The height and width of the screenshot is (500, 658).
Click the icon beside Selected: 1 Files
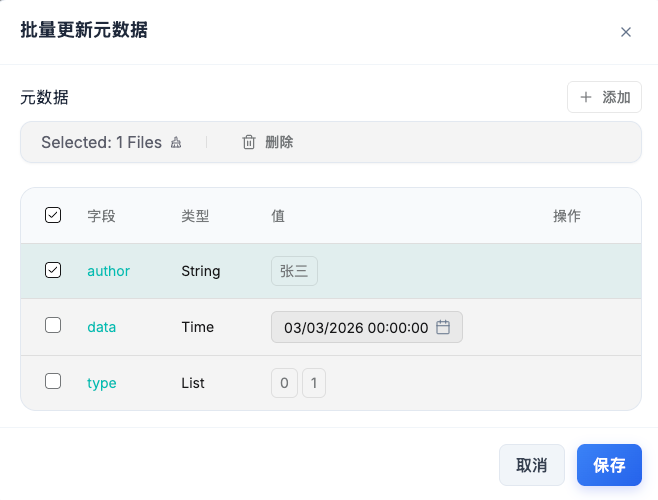[176, 143]
